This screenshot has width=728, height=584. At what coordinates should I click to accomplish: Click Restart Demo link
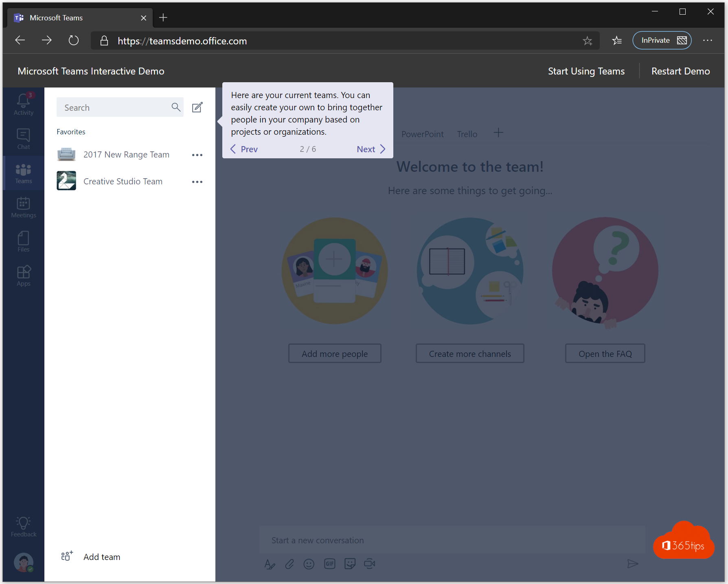point(680,71)
